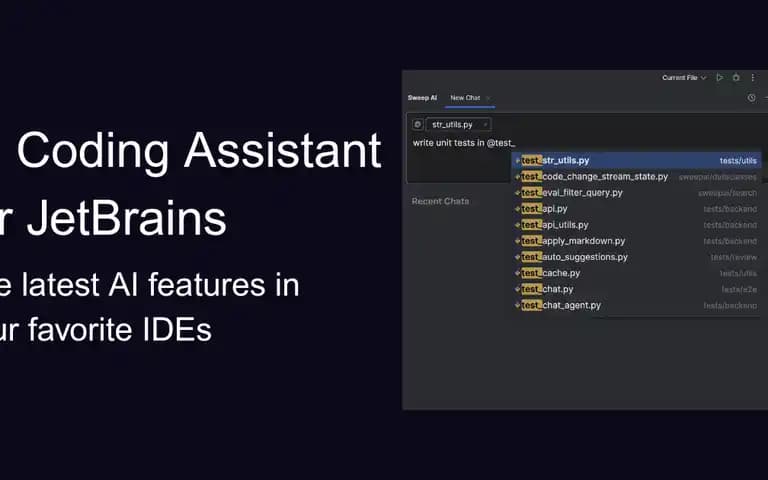Run the Current File configuration
768x480 pixels.
tap(719, 77)
